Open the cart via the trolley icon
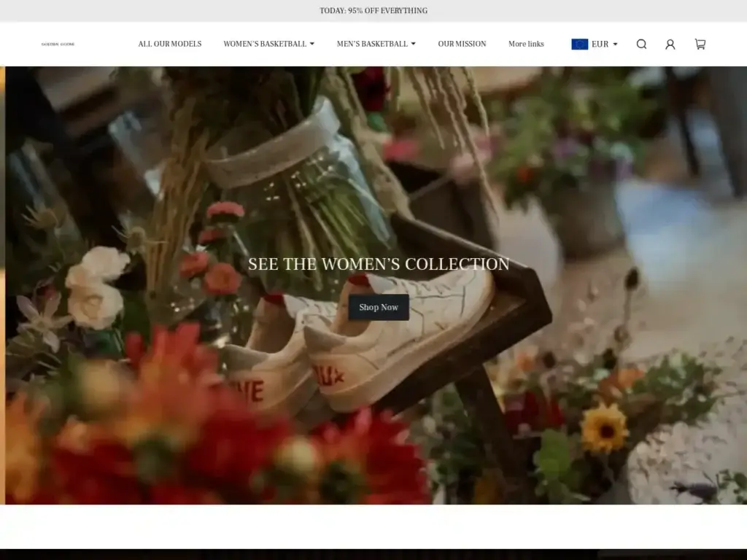The height and width of the screenshot is (560, 747). (x=700, y=44)
